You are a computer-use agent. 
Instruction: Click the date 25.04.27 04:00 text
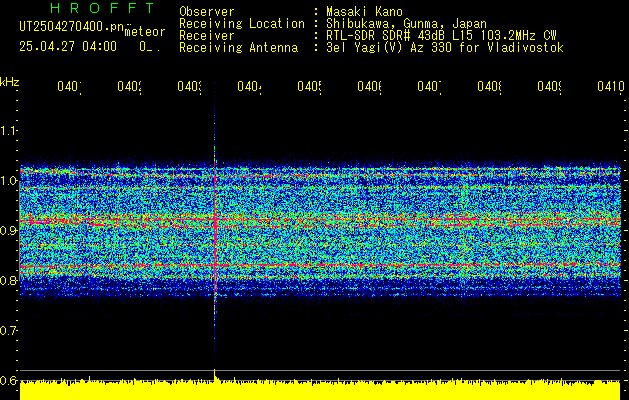tap(68, 47)
